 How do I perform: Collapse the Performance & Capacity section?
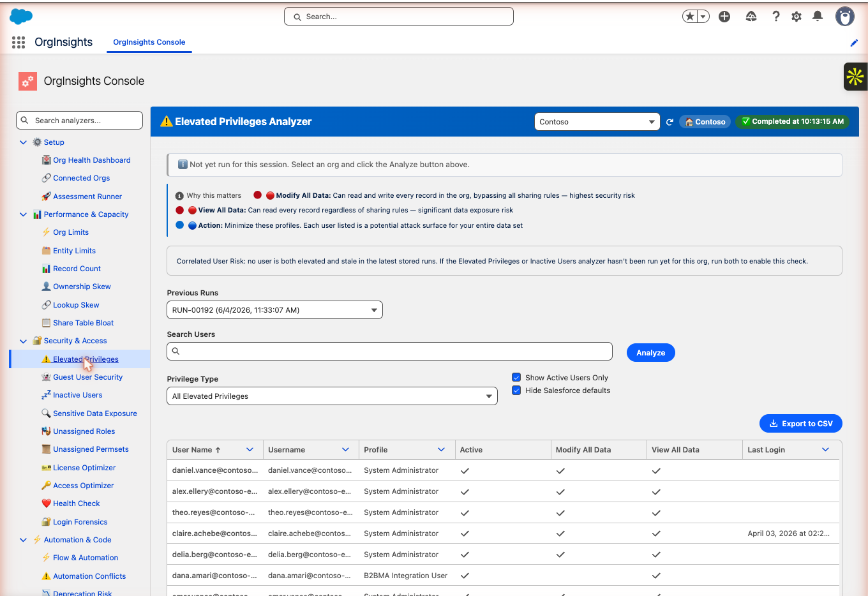coord(24,214)
